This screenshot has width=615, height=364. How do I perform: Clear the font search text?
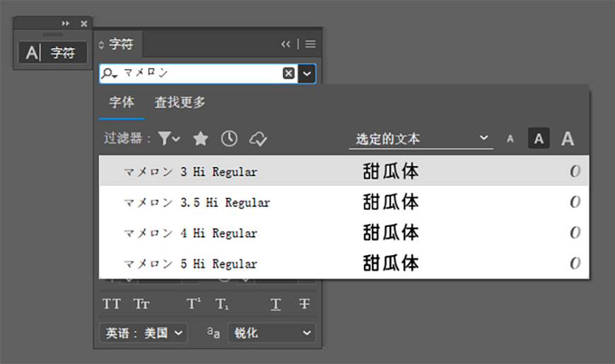(288, 74)
